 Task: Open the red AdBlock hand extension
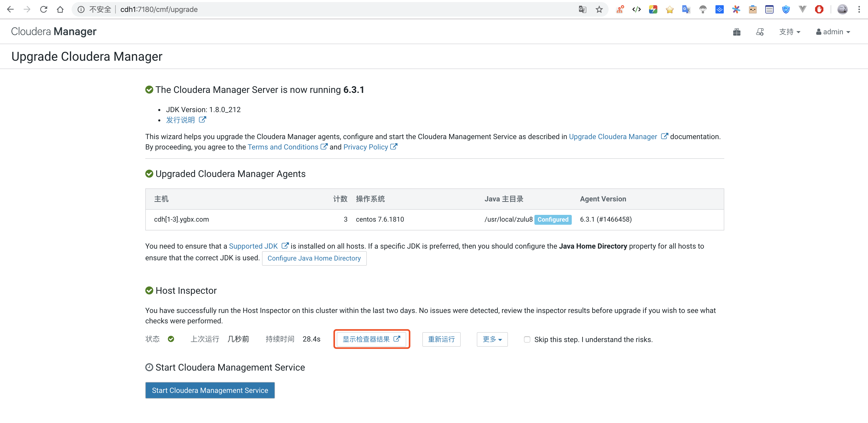(819, 9)
